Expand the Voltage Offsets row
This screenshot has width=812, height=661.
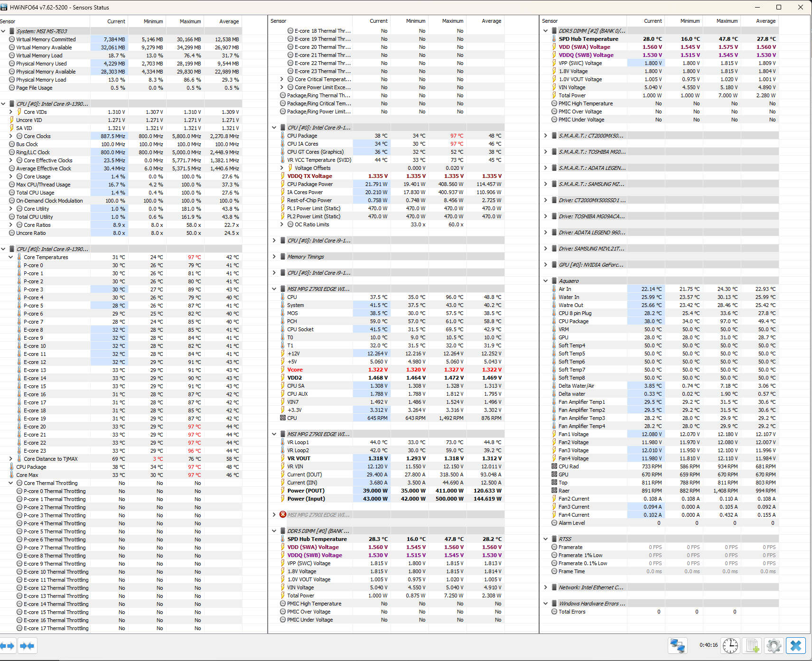coord(282,168)
